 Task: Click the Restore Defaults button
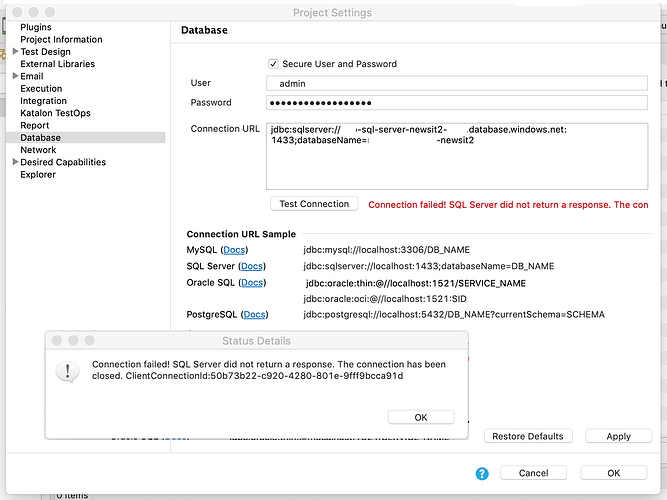pos(528,436)
